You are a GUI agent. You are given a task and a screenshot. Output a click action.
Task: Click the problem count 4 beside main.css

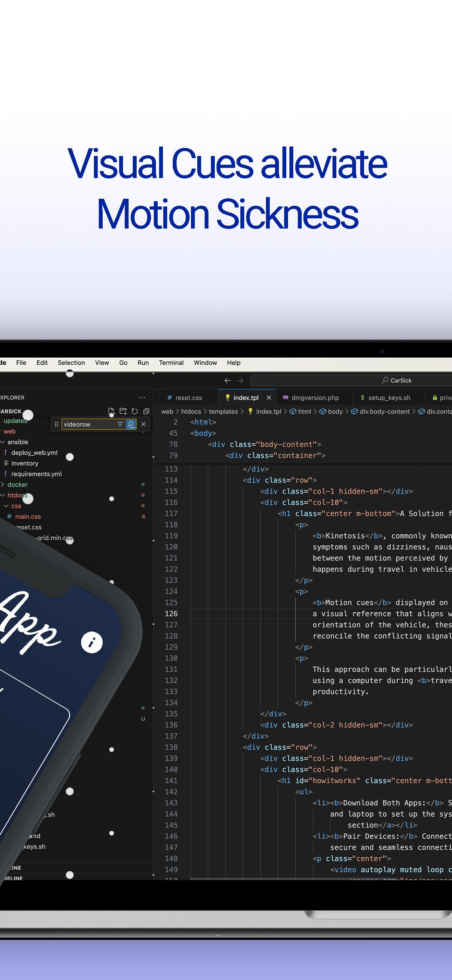(x=143, y=517)
